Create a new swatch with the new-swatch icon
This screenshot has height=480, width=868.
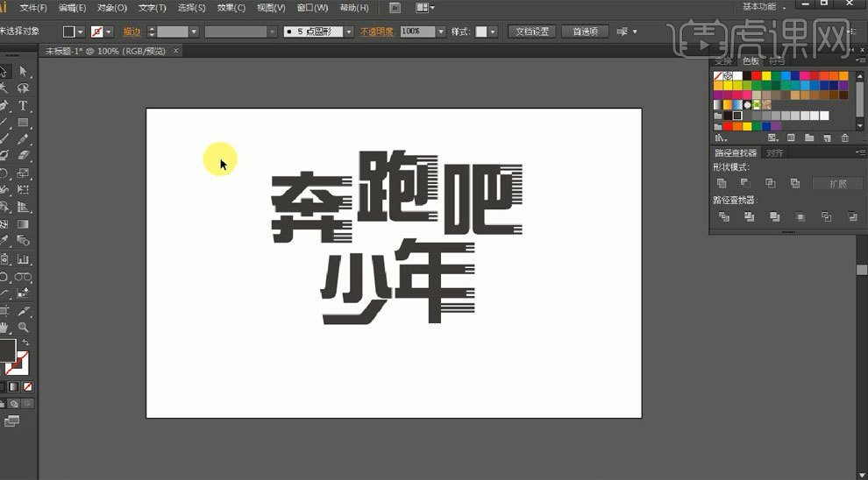[827, 138]
